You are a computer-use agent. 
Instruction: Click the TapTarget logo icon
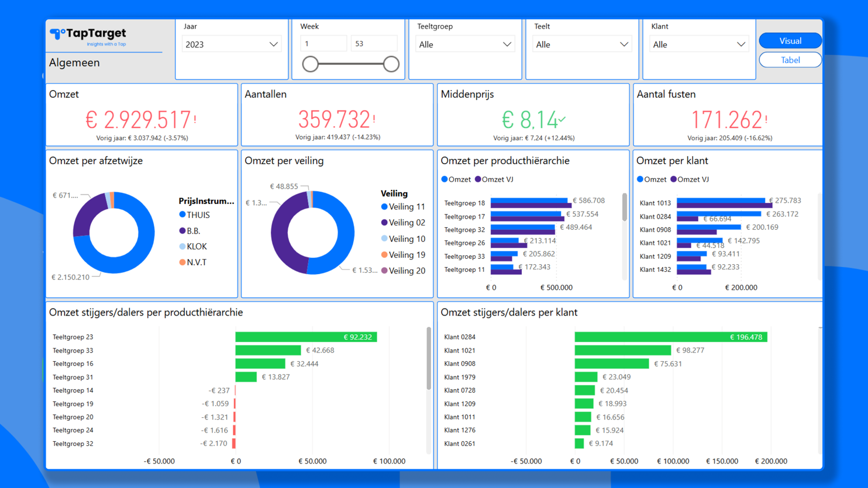(57, 34)
